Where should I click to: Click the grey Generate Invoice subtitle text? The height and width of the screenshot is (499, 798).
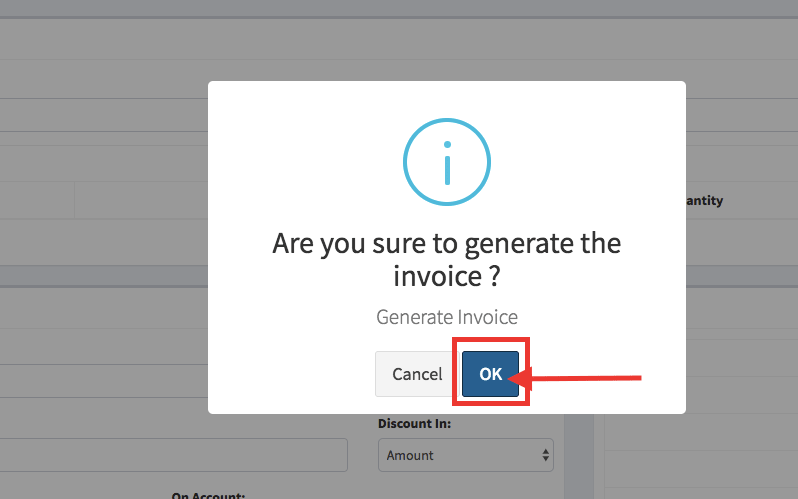tap(447, 317)
